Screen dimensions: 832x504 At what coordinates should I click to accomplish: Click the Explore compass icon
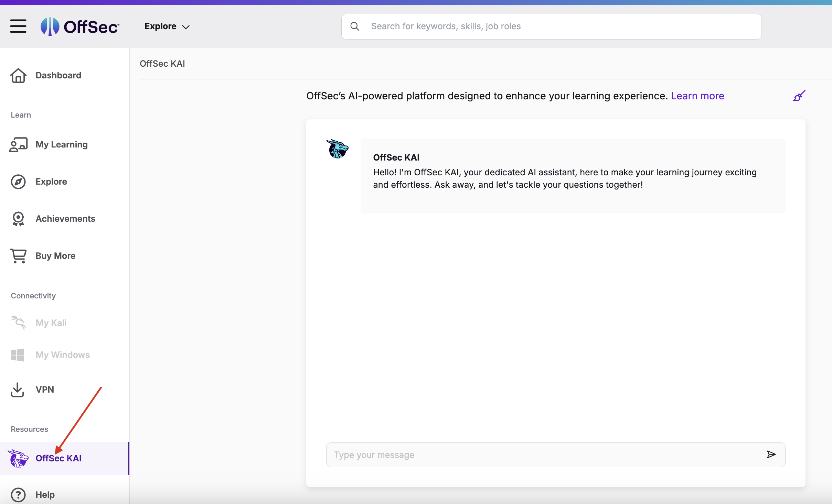pos(18,182)
